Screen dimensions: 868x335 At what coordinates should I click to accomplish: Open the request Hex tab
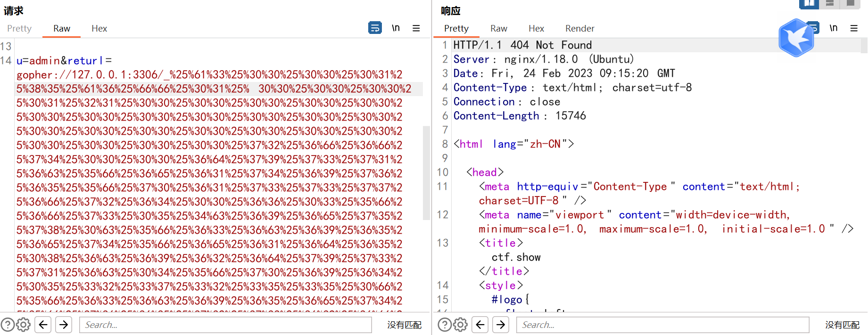(x=99, y=28)
